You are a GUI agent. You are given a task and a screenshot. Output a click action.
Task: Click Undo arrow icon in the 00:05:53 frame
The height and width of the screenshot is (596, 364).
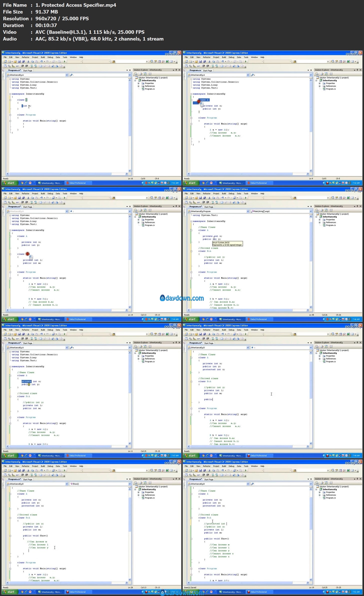[x=41, y=334]
